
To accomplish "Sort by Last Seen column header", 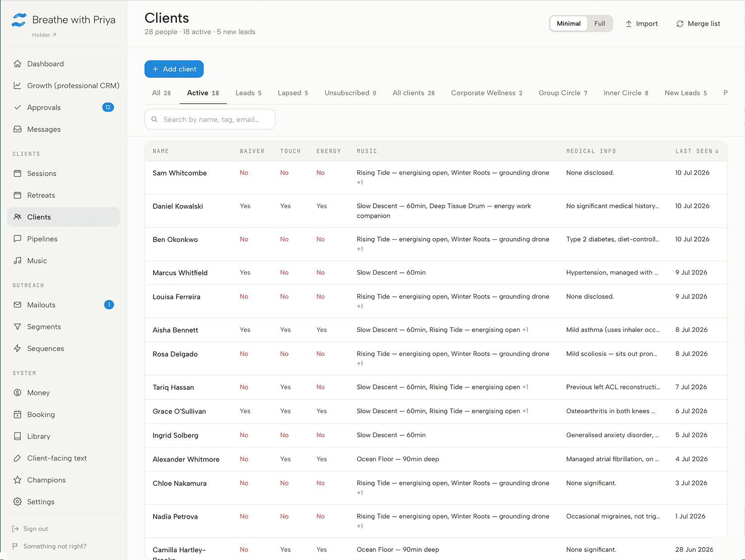I will point(697,151).
